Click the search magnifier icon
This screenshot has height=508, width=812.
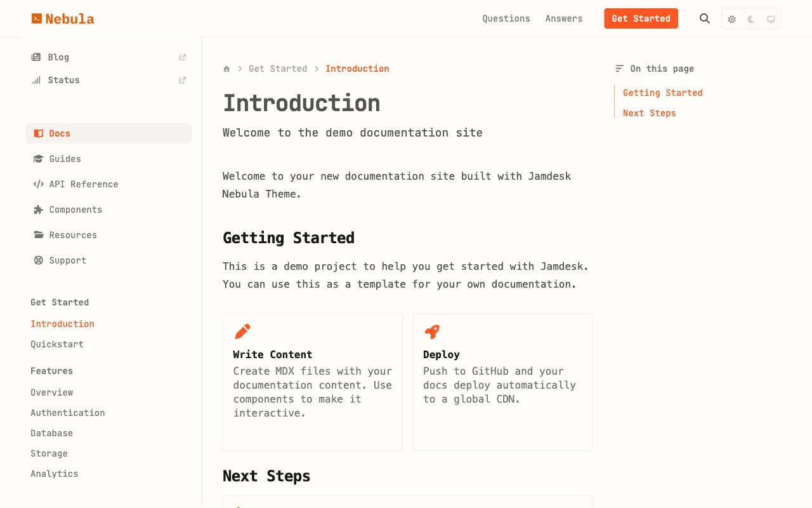pos(705,18)
